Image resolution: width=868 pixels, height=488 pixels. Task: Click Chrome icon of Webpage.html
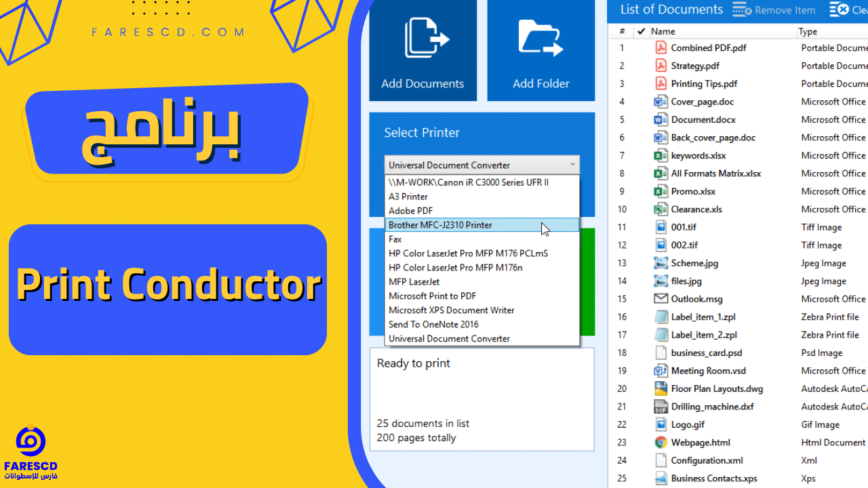661,443
